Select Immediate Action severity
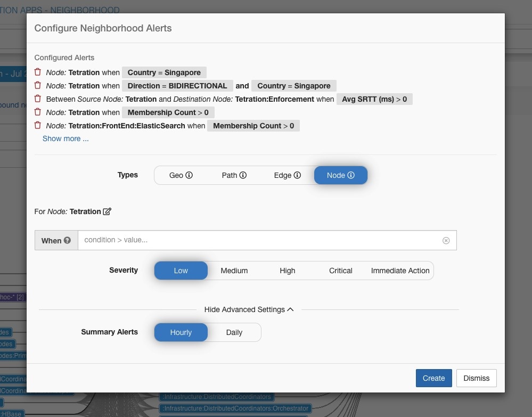Image resolution: width=532 pixels, height=417 pixels. click(400, 270)
